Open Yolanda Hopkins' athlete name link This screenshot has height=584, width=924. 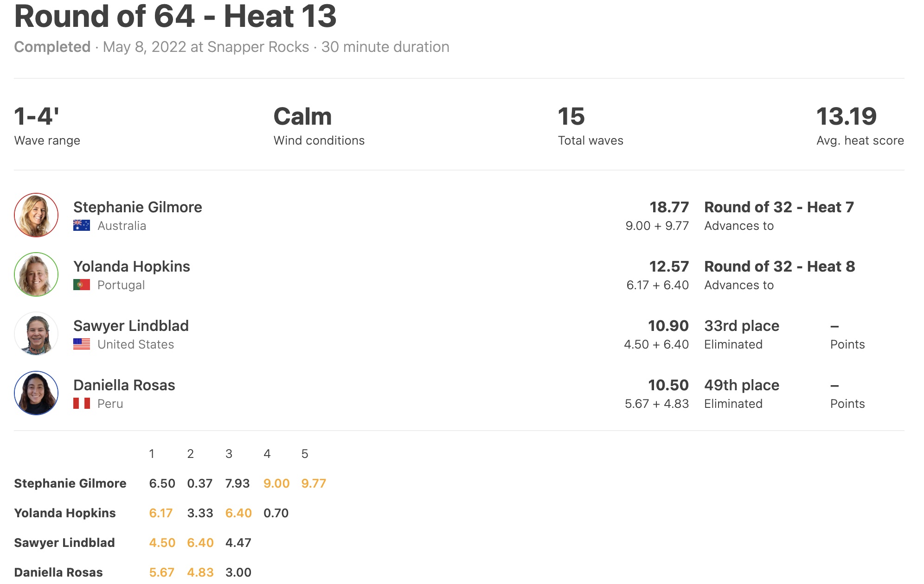point(132,267)
